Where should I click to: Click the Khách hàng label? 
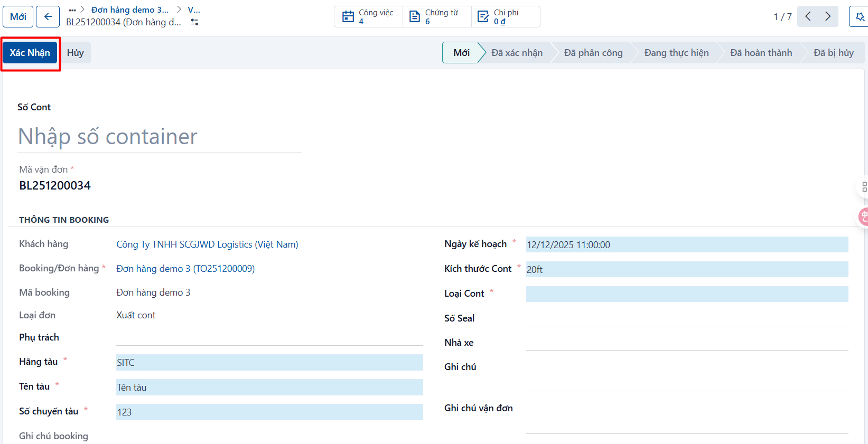(x=43, y=244)
